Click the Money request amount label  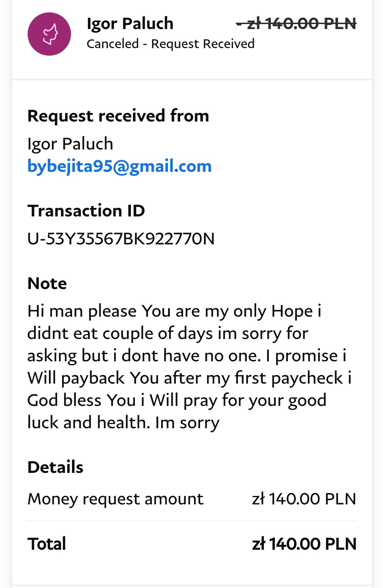coord(116,499)
